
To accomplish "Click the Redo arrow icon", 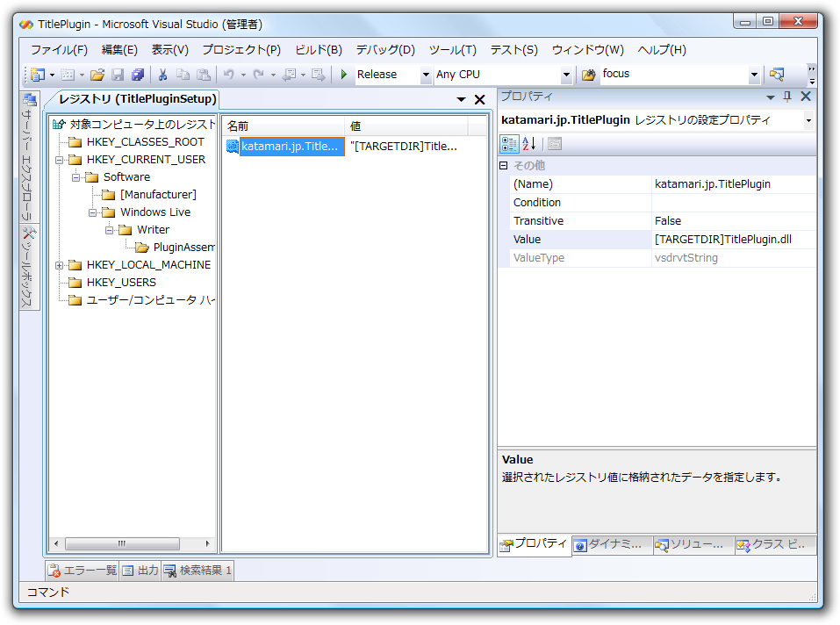I will (x=259, y=75).
